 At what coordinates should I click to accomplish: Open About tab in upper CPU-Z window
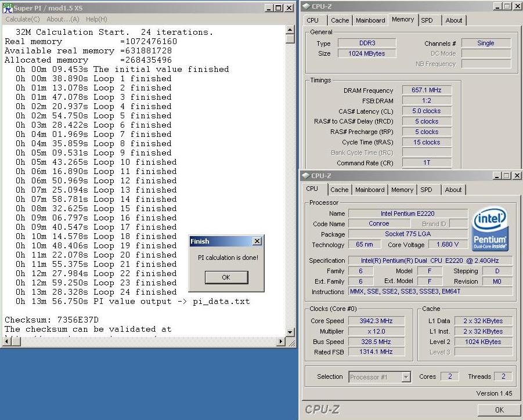453,20
